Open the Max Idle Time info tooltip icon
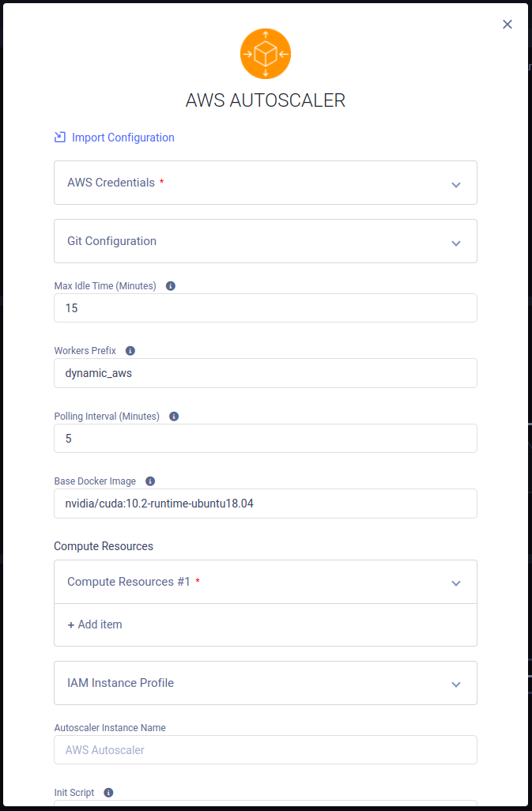Image resolution: width=532 pixels, height=811 pixels. tap(170, 285)
